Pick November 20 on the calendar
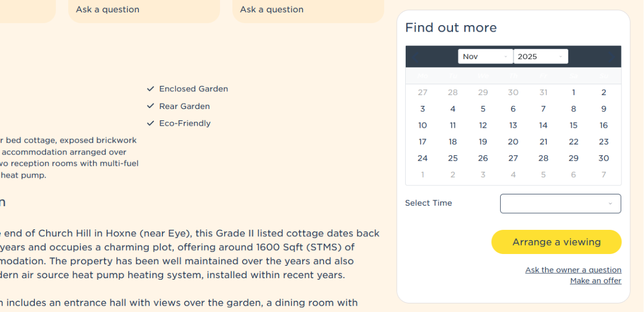 (513, 142)
